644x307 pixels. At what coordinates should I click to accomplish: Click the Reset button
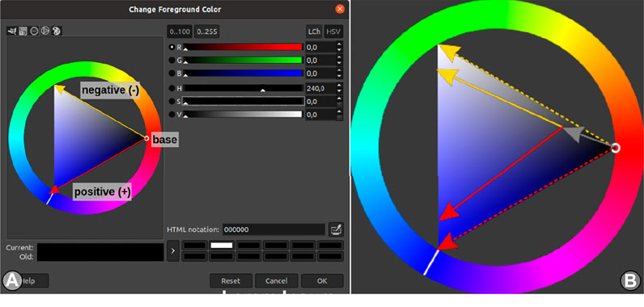point(231,281)
